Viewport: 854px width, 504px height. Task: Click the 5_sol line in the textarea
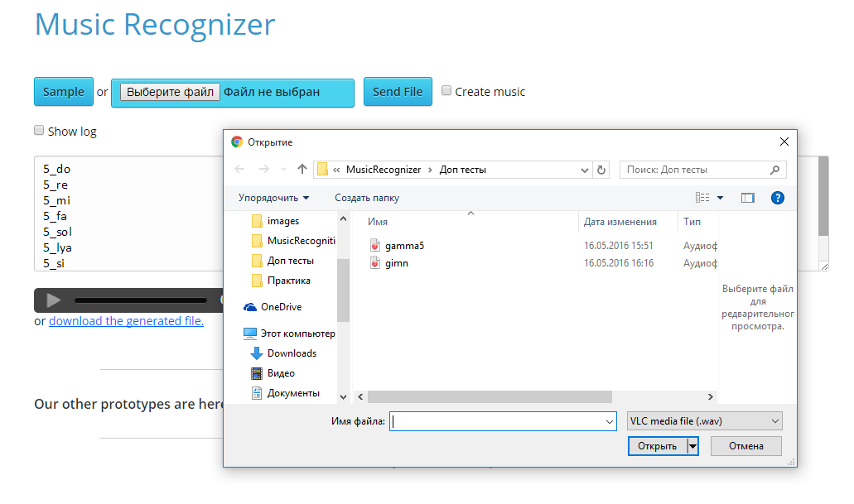point(57,232)
